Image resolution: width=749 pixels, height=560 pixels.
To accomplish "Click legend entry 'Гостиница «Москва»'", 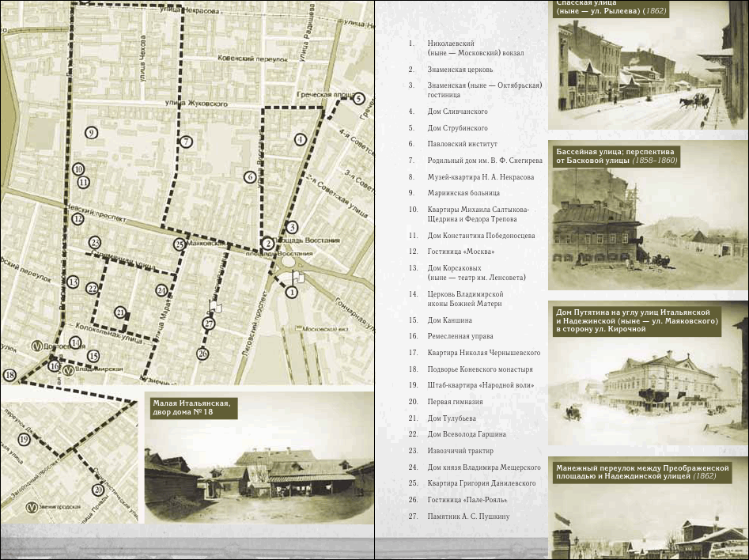I will point(460,252).
